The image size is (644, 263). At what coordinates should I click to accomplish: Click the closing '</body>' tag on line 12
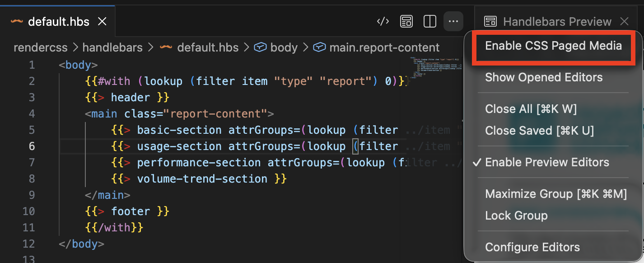point(81,244)
